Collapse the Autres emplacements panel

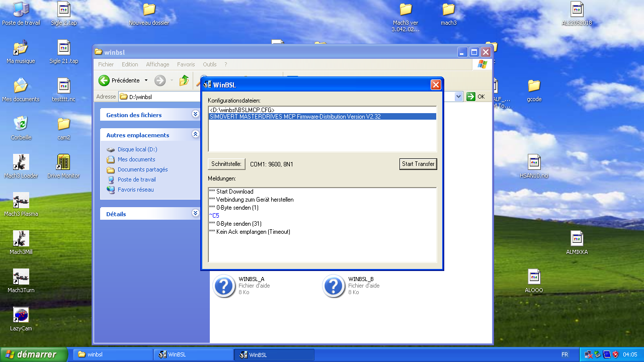[x=195, y=135]
